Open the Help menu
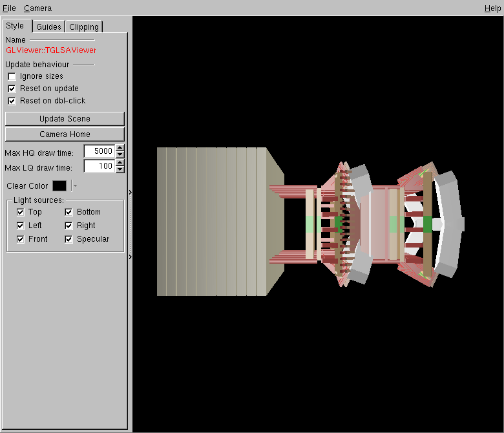This screenshot has height=433, width=504. tap(492, 8)
